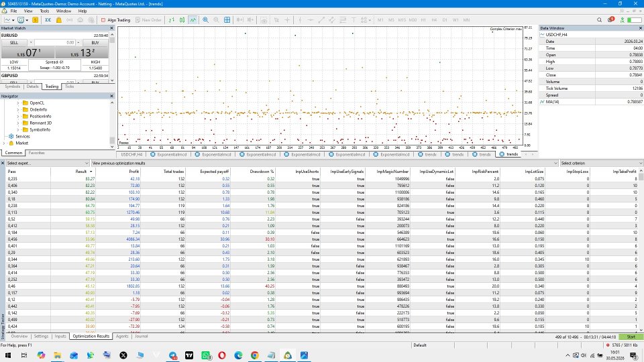The image size is (644, 362).
Task: Open the Select criterion dropdown
Action: [x=602, y=163]
